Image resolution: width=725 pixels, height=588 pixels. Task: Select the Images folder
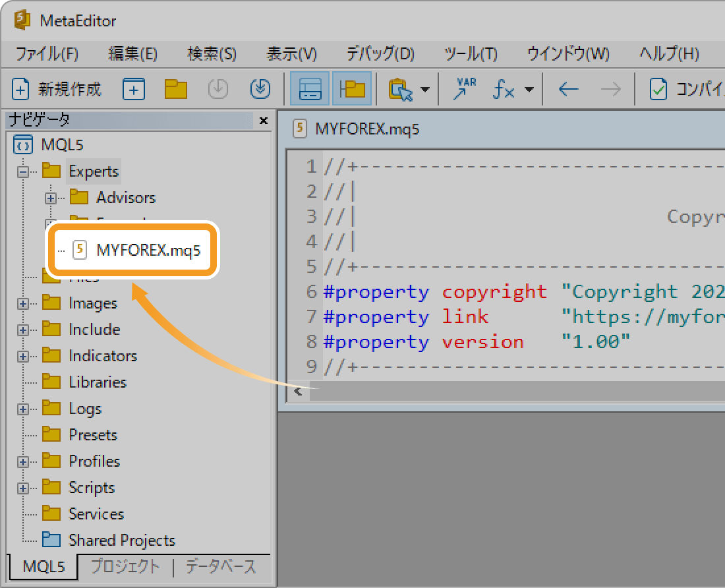pos(92,303)
